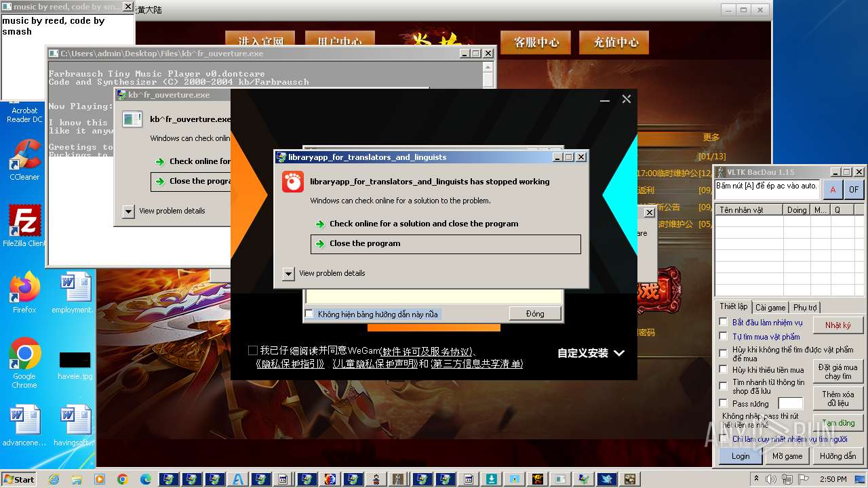The width and height of the screenshot is (868, 488).
Task: Open the 软件许可及服务协议 link
Action: click(x=426, y=351)
